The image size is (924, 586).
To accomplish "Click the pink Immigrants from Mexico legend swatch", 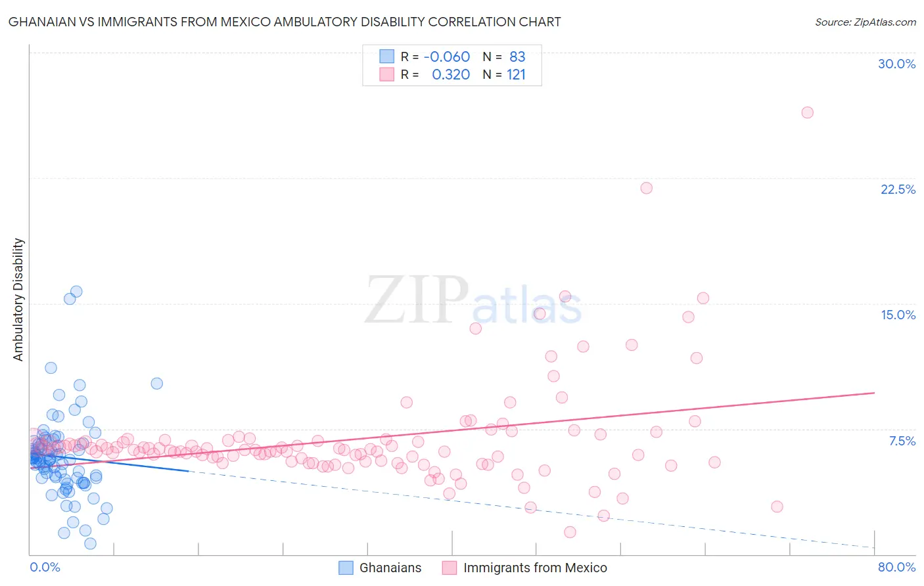I will 450,568.
